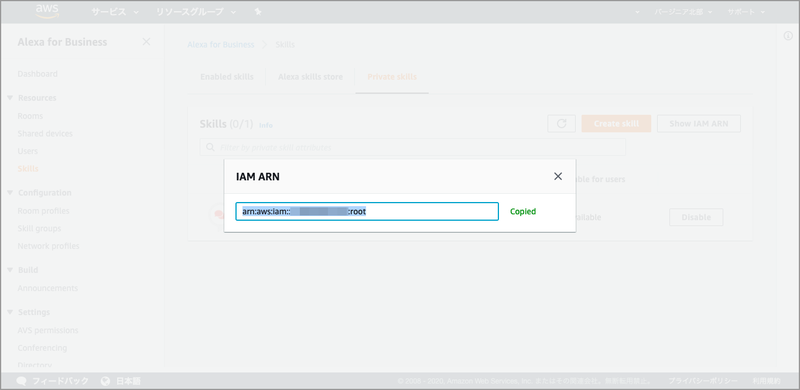The height and width of the screenshot is (390, 800).
Task: Close the IAM ARN dialog
Action: [558, 176]
